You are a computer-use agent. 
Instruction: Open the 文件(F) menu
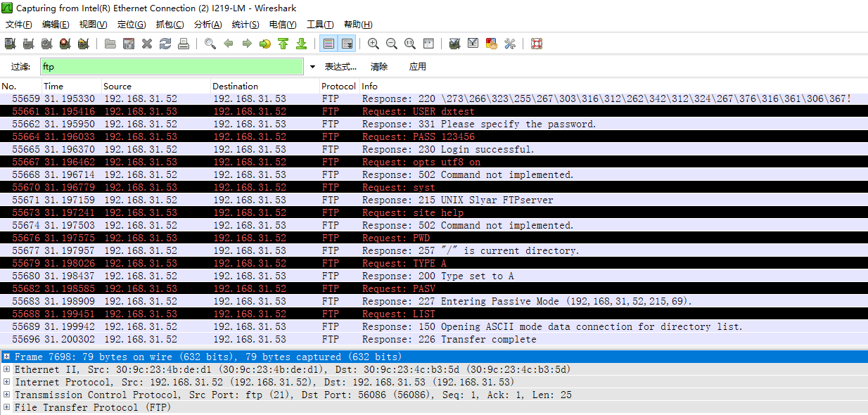click(x=19, y=25)
